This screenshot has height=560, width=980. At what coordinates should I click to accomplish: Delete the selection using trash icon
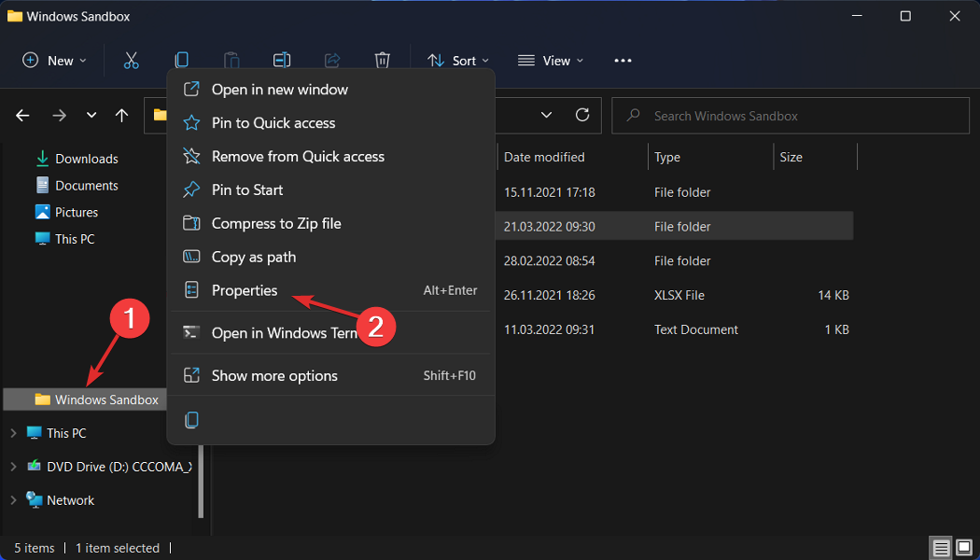click(383, 60)
